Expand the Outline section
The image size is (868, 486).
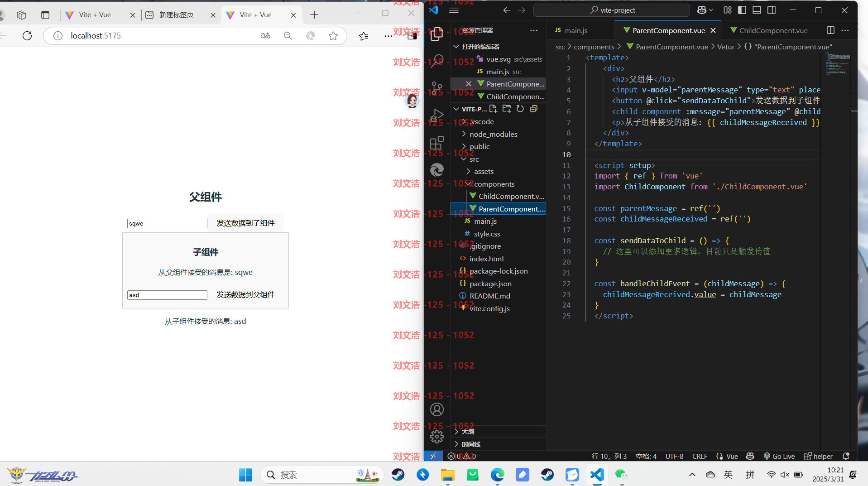pyautogui.click(x=498, y=432)
